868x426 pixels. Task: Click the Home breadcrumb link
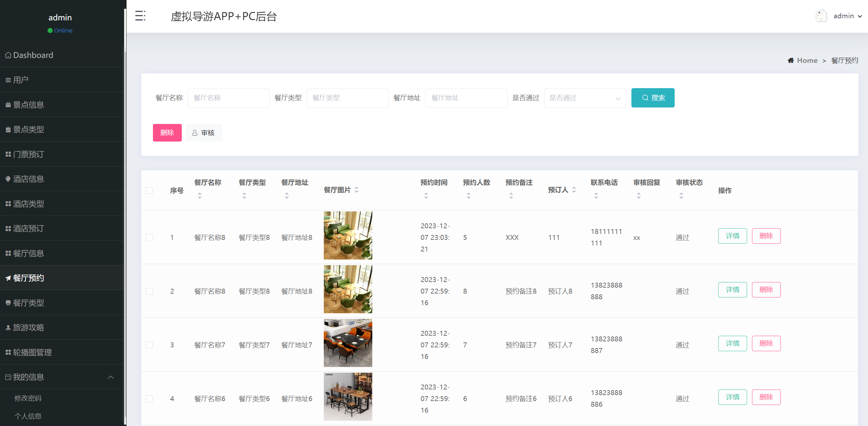point(807,60)
